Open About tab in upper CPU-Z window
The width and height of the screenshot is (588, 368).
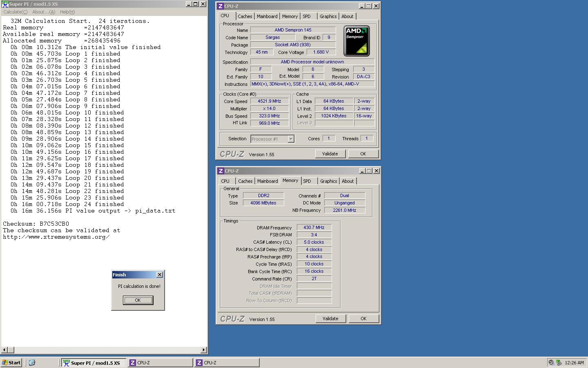[347, 16]
